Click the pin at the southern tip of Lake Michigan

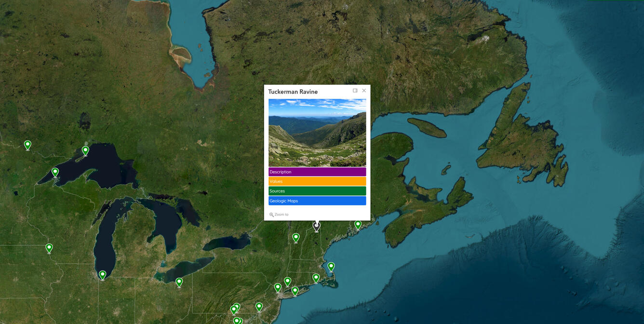102,274
